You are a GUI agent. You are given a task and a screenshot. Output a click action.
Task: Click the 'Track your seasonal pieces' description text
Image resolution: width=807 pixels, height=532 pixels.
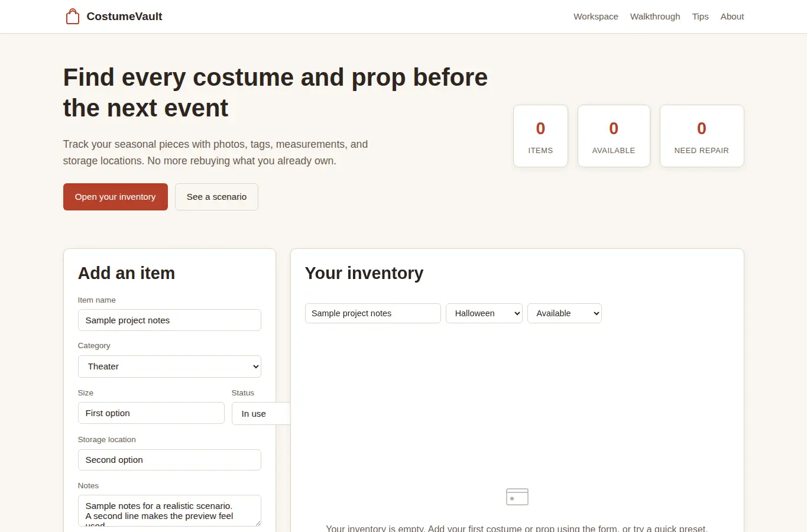(216, 153)
